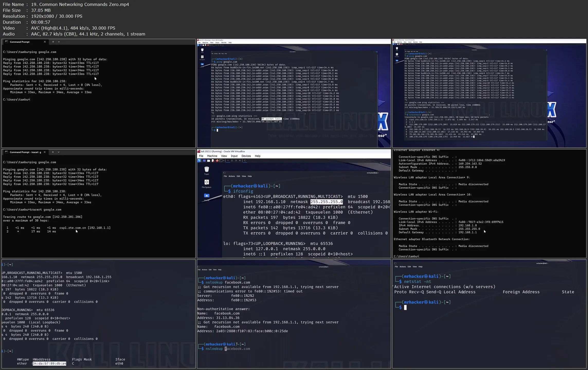Click the highlighted netmask 255.255.255.0 in the ifconfig output
This screenshot has width=588, height=370.
pyautogui.click(x=327, y=202)
